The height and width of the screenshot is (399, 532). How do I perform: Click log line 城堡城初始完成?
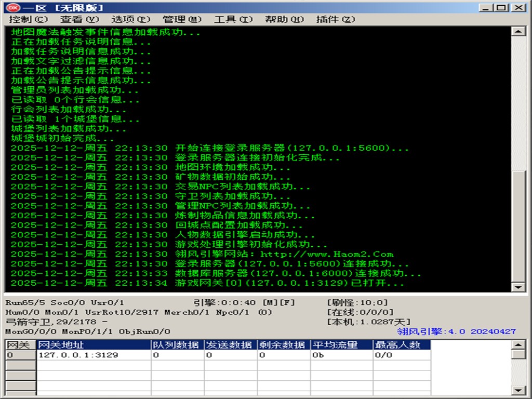pyautogui.click(x=62, y=138)
